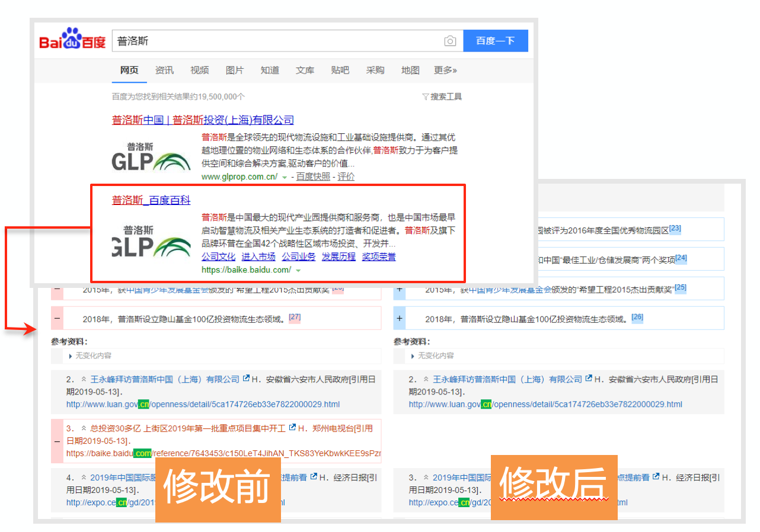Viewport: 760px width, 532px height.
Task: Click external-link icon after right 提前看
Action: pos(655,477)
